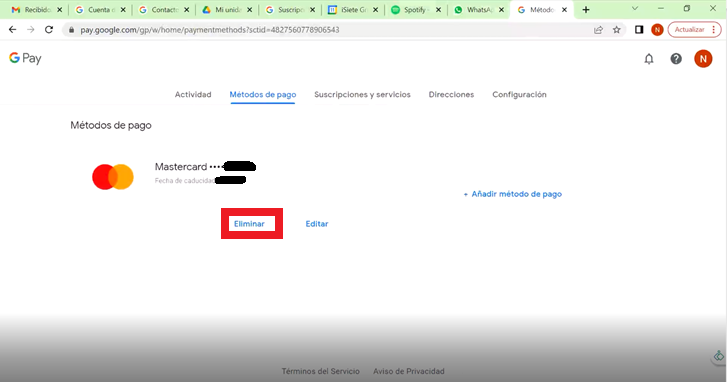727x382 pixels.
Task: Bookmark this page with the star icon
Action: 616,30
